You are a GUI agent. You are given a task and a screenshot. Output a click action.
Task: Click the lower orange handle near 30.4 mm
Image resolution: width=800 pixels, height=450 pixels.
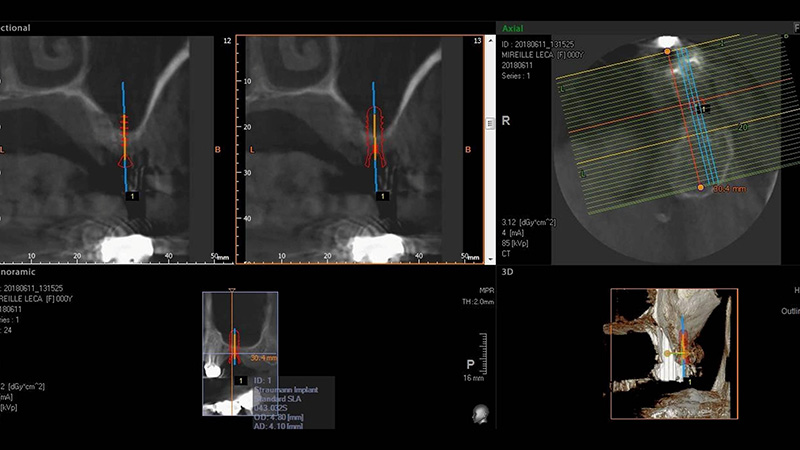tap(700, 187)
